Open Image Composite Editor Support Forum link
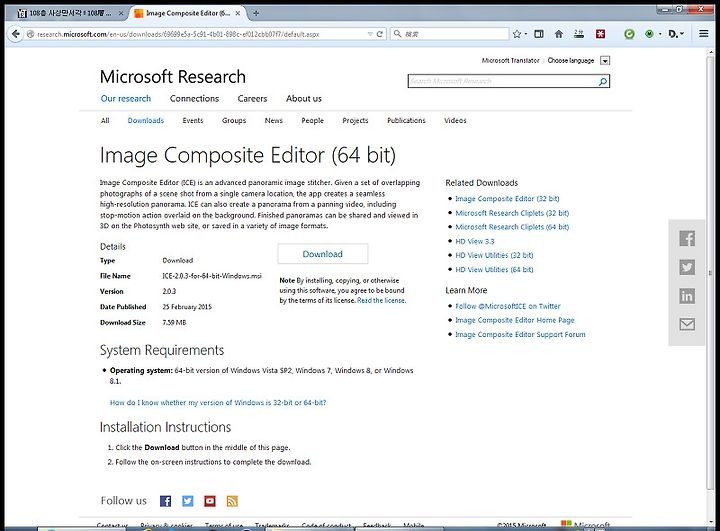This screenshot has height=531, width=720. (x=520, y=334)
